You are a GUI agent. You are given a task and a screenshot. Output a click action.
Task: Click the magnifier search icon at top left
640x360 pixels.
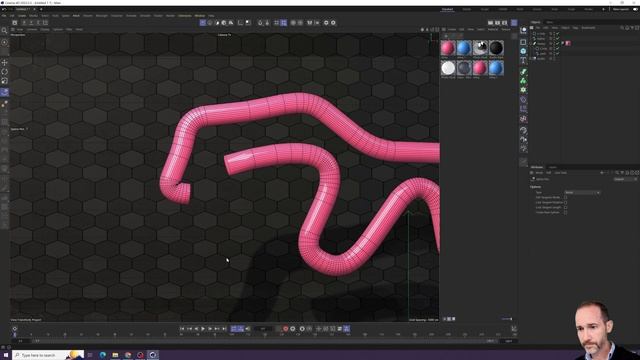click(4, 31)
